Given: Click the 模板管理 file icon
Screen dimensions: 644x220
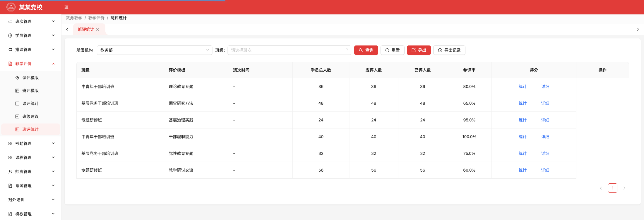Looking at the screenshot, I should 10,214.
